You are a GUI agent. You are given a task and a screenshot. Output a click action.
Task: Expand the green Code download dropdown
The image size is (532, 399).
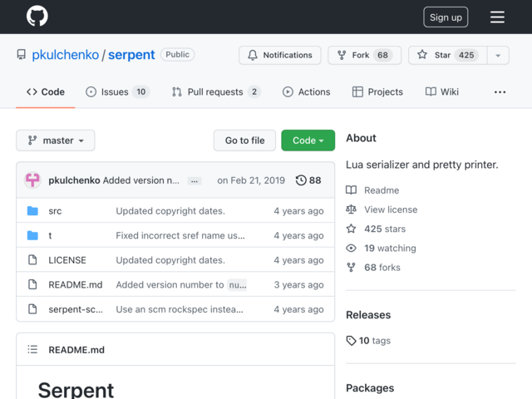[x=308, y=140]
